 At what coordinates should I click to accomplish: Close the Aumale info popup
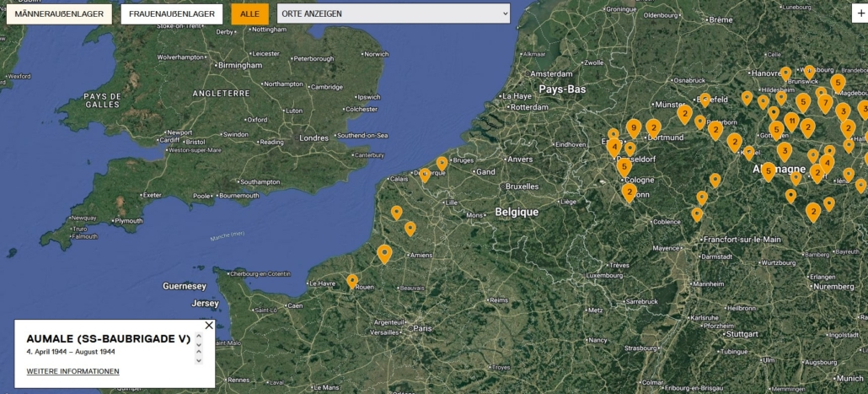click(x=209, y=326)
